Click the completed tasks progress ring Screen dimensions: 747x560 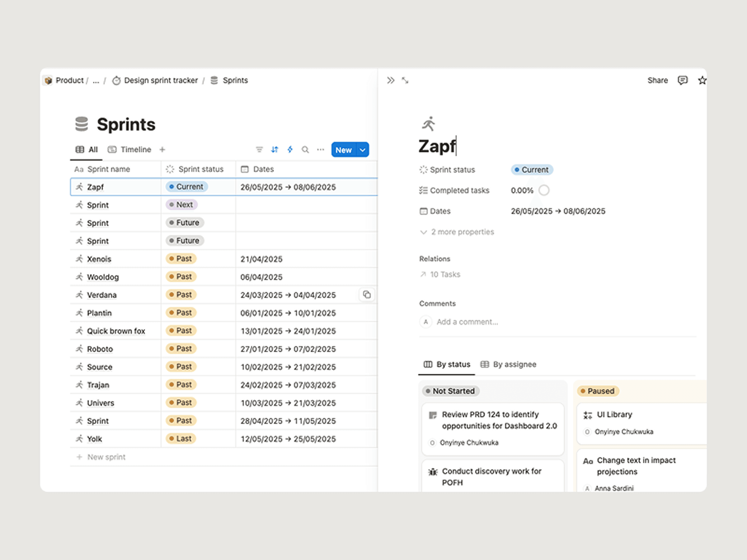[x=544, y=190]
